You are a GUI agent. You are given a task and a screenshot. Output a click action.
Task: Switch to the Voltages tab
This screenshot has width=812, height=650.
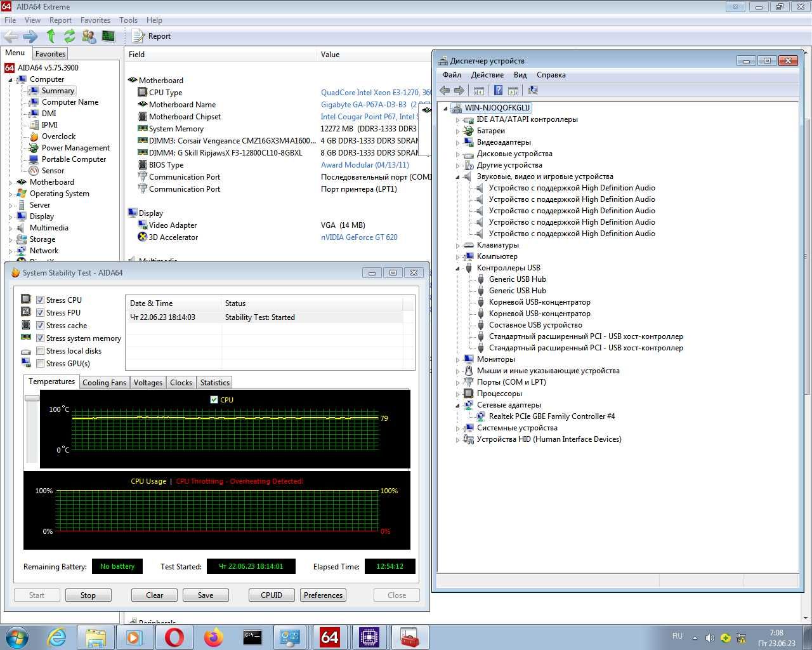[x=148, y=383]
